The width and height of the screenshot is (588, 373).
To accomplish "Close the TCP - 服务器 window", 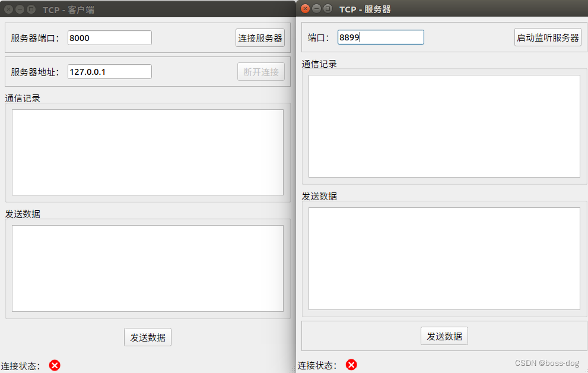I will click(x=305, y=9).
